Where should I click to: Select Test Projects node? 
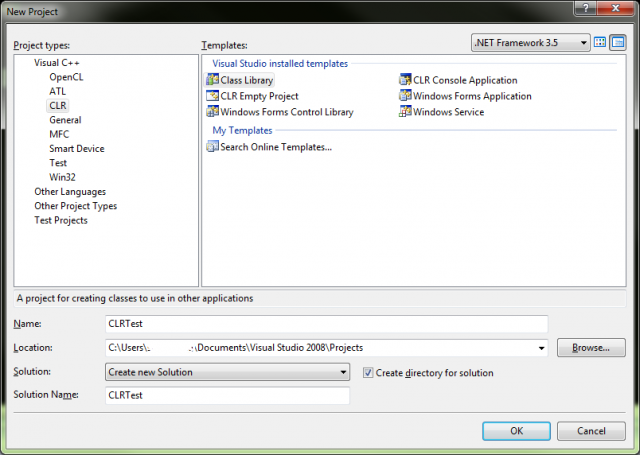[x=61, y=220]
